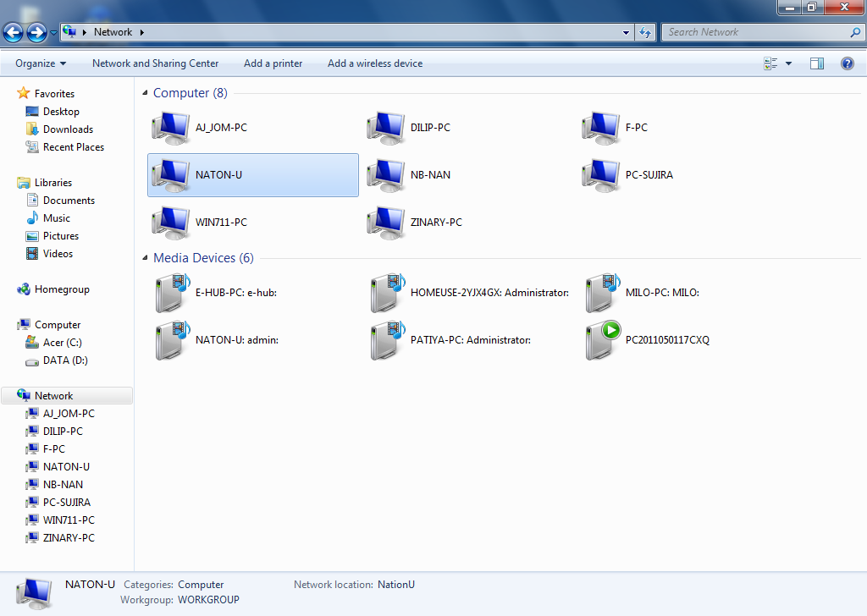Open Acer (C:) drive in sidebar
Screen dimensions: 867x616
(62, 343)
